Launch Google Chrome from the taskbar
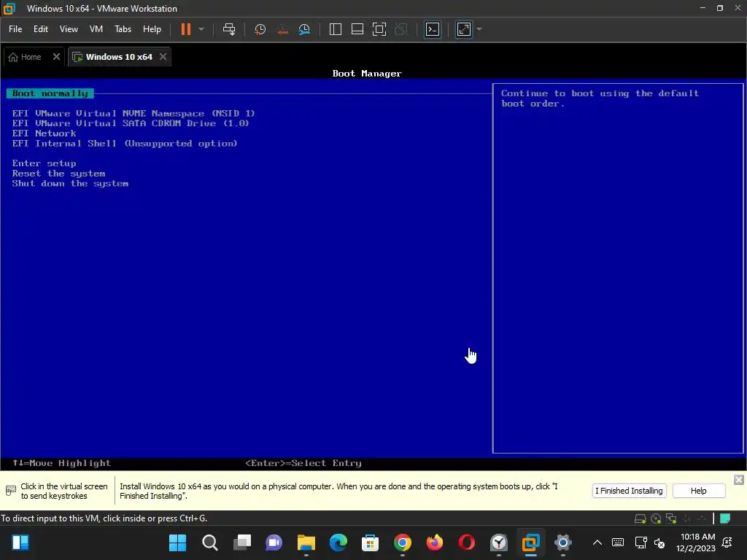 coord(403,542)
